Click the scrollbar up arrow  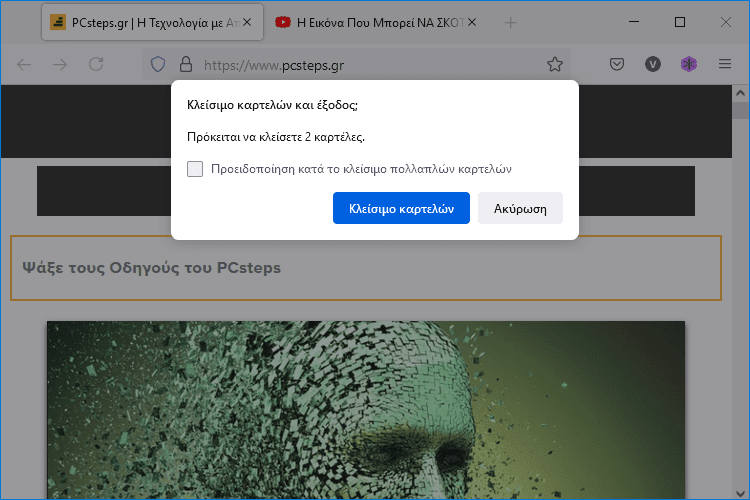click(740, 93)
